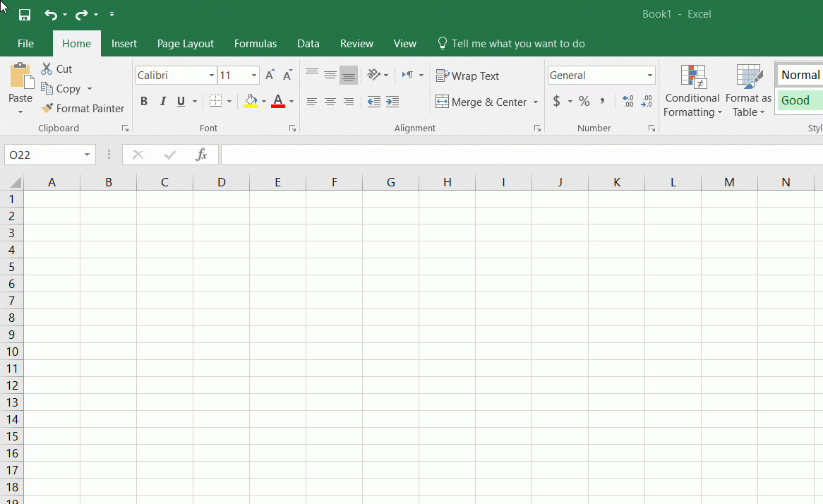823x504 pixels.
Task: Apply the Format Painter
Action: pos(83,108)
